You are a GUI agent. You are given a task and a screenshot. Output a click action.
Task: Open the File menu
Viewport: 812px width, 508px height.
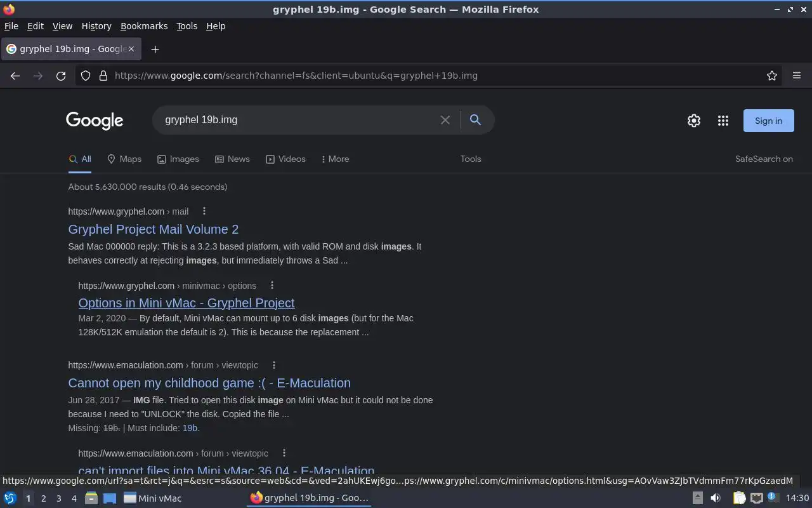coord(11,26)
